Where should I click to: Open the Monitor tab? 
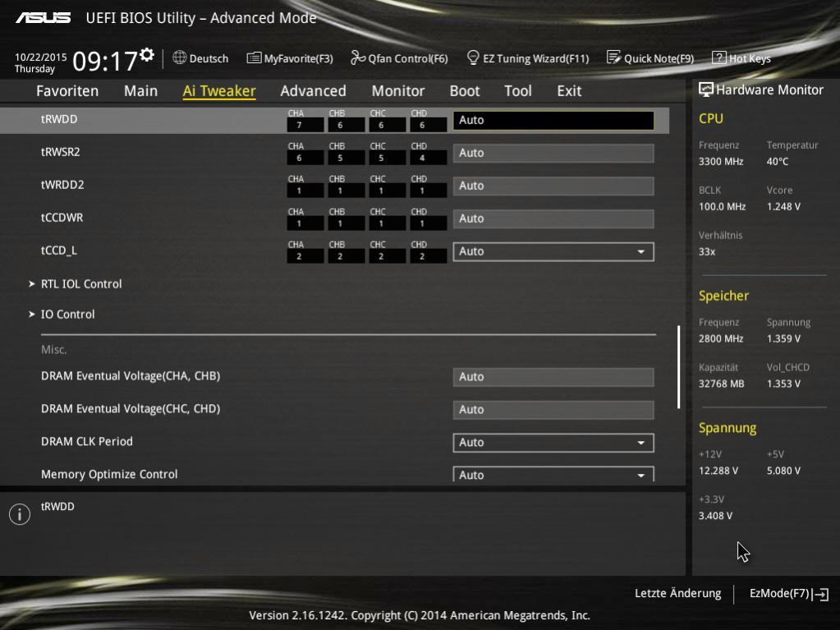(398, 91)
